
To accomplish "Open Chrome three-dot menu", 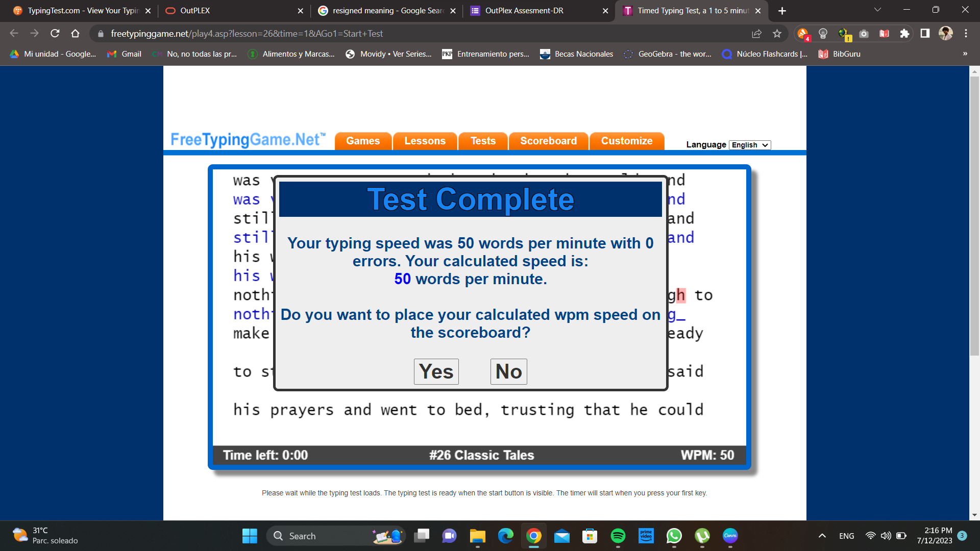I will (966, 34).
